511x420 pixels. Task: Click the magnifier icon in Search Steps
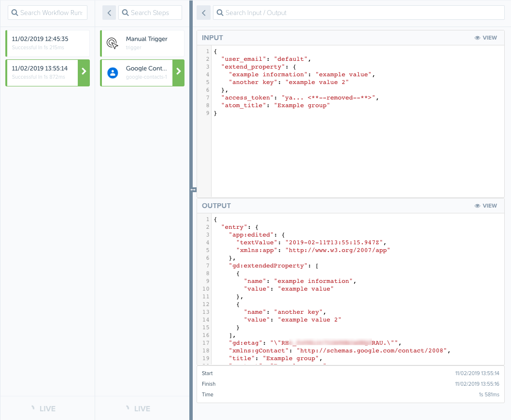(x=126, y=13)
